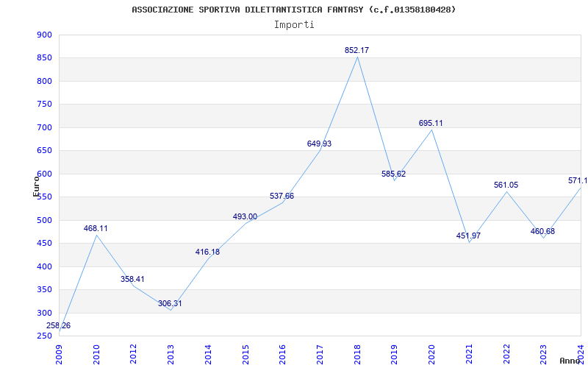The image size is (588, 368).
Task: Select the 468.11 data label
Action: 96,228
